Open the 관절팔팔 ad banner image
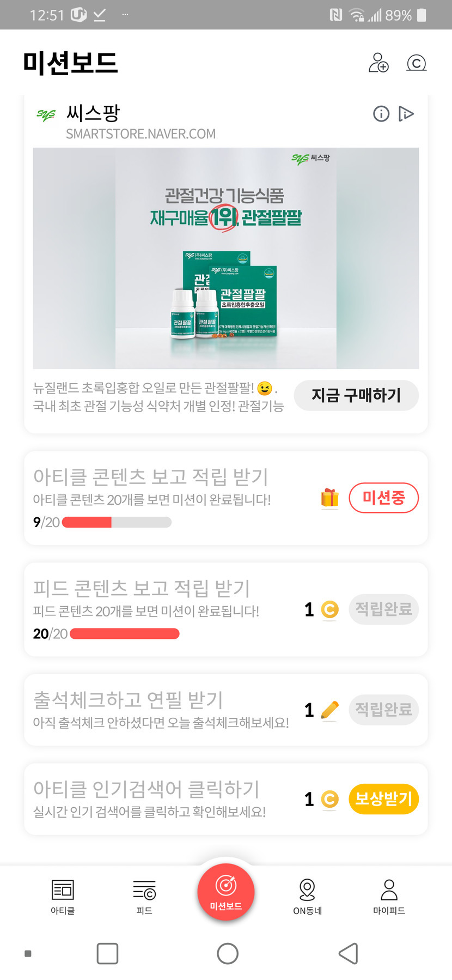The width and height of the screenshot is (452, 980). point(226,258)
